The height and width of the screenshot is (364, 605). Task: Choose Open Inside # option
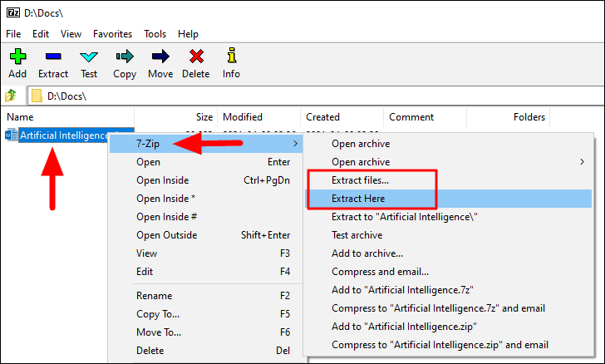pyautogui.click(x=206, y=217)
